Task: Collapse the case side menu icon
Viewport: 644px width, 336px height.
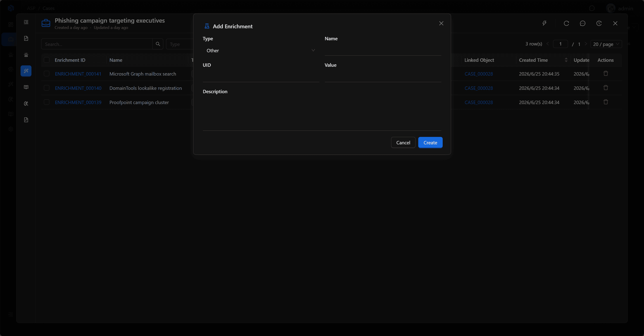Action: click(26, 22)
